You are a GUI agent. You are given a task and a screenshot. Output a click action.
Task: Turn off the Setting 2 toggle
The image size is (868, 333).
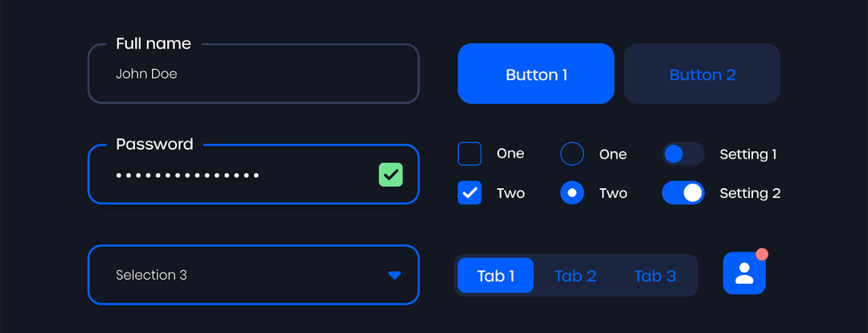pos(682,193)
